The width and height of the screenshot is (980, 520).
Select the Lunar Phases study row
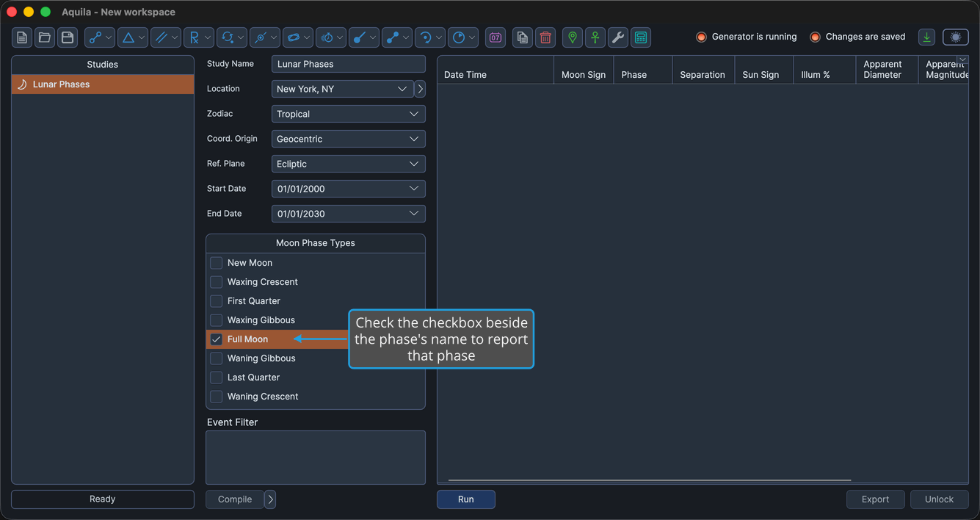point(103,84)
